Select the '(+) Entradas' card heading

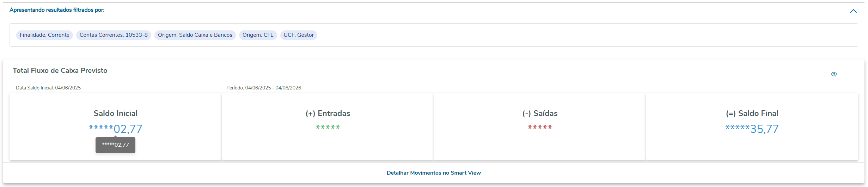tap(328, 113)
